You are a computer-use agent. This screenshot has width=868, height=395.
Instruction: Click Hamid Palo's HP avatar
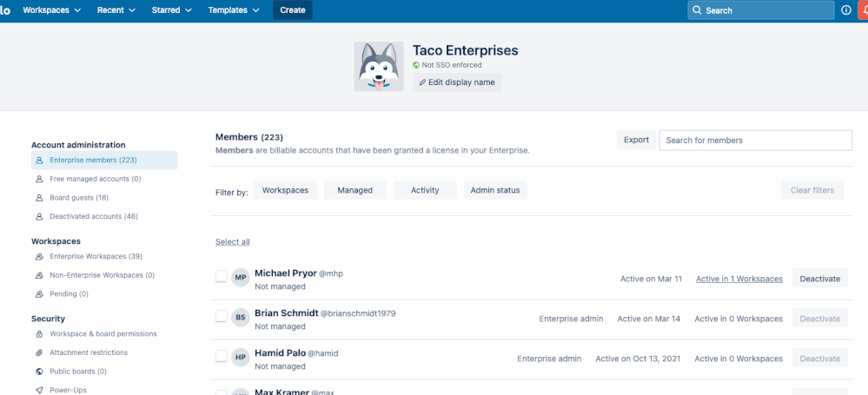241,358
